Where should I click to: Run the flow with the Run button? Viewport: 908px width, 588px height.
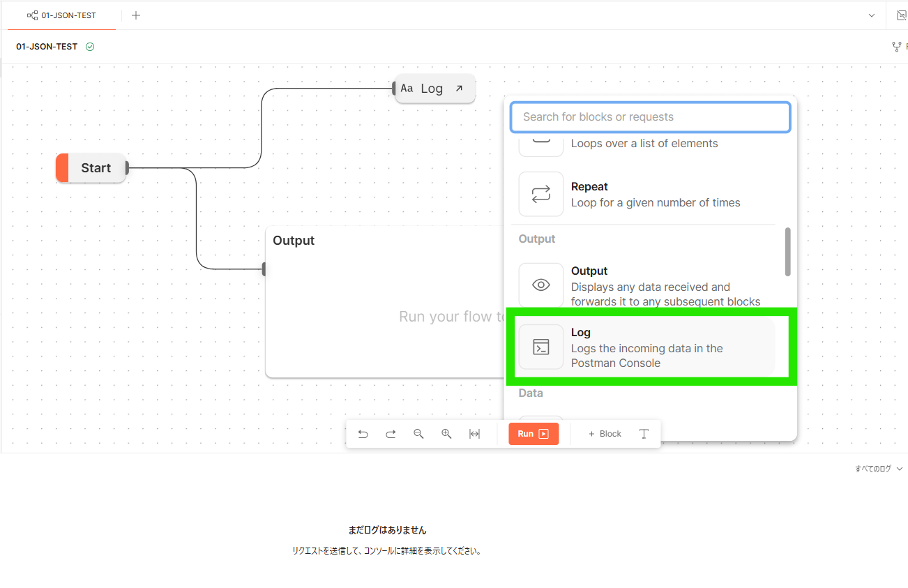point(534,433)
